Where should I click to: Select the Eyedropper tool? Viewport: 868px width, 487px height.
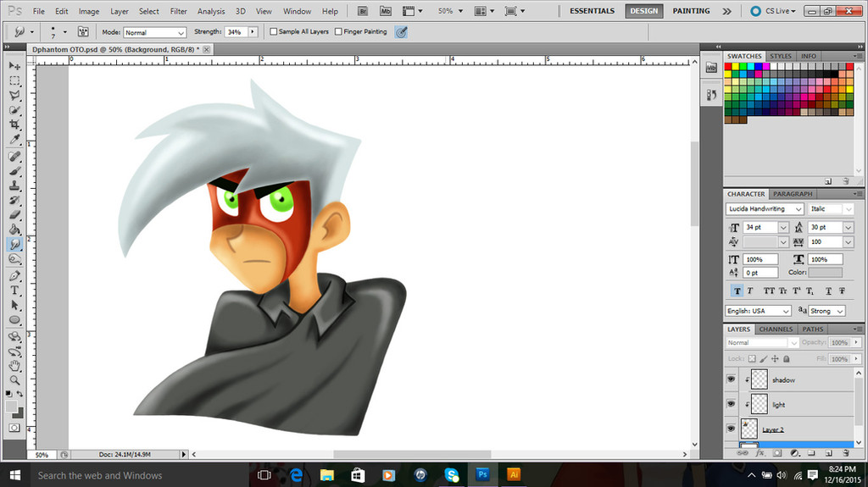tap(14, 138)
